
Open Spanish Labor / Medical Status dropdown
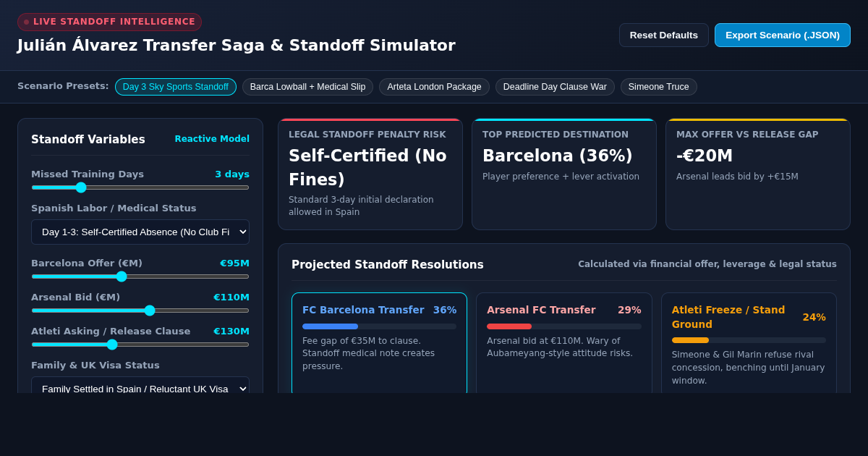tap(140, 232)
